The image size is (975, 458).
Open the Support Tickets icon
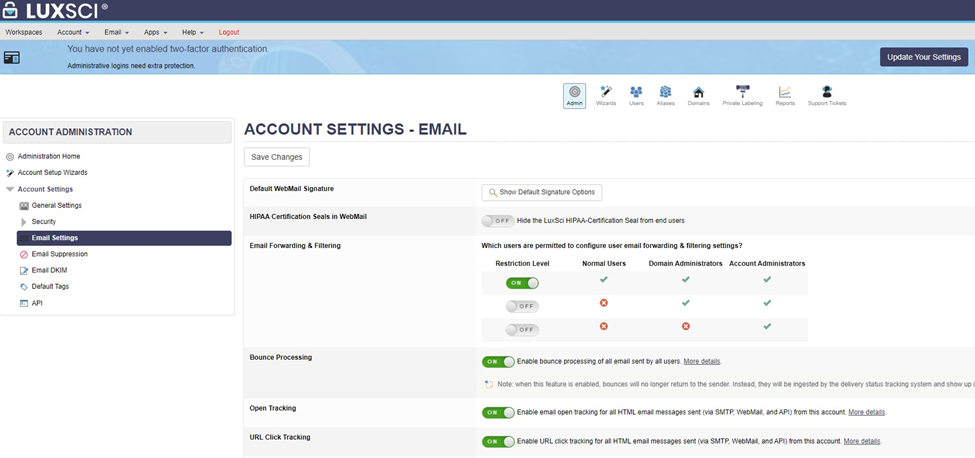[x=826, y=95]
